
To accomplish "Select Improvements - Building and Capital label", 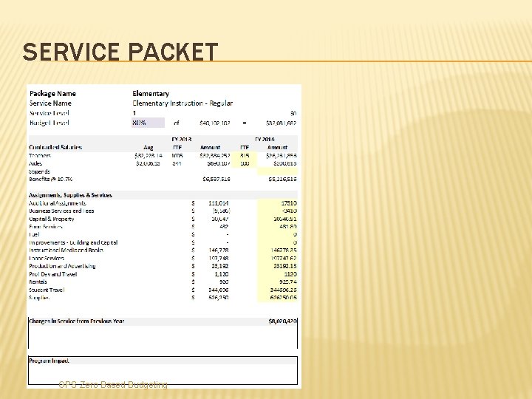I will [73, 242].
